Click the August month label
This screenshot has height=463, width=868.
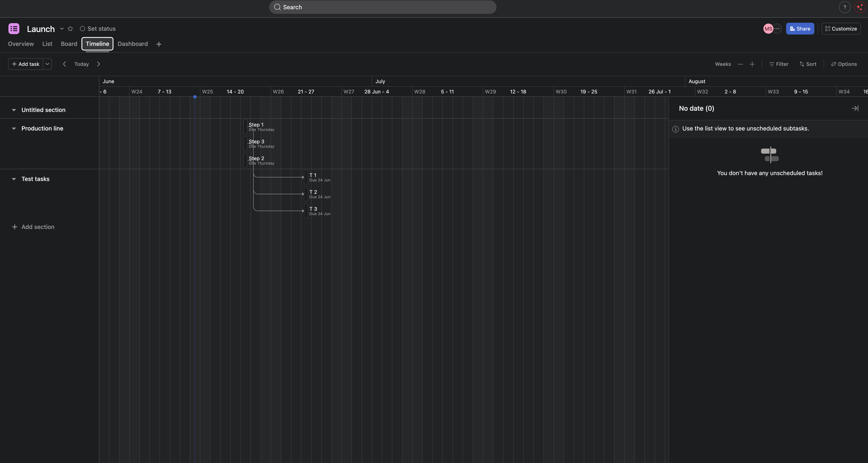tap(697, 81)
